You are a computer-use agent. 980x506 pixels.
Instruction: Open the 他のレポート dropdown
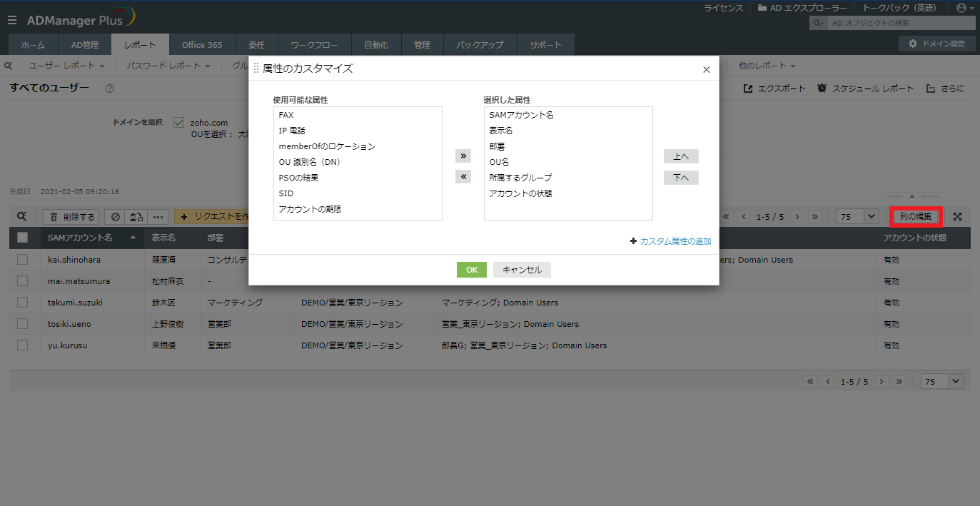[767, 66]
